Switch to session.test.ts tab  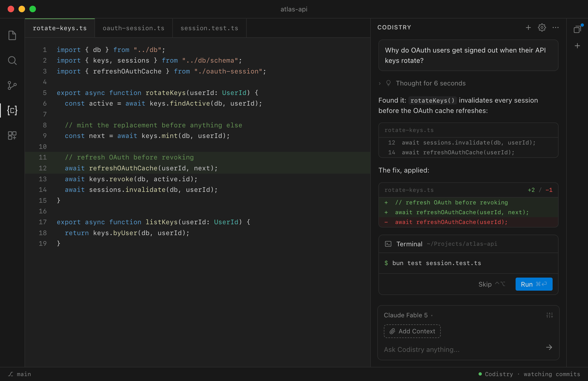209,28
